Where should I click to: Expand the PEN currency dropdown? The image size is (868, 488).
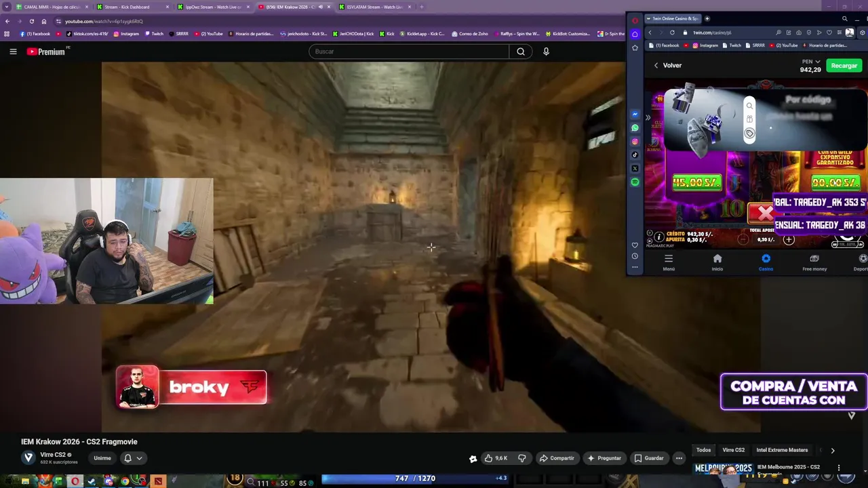(810, 62)
